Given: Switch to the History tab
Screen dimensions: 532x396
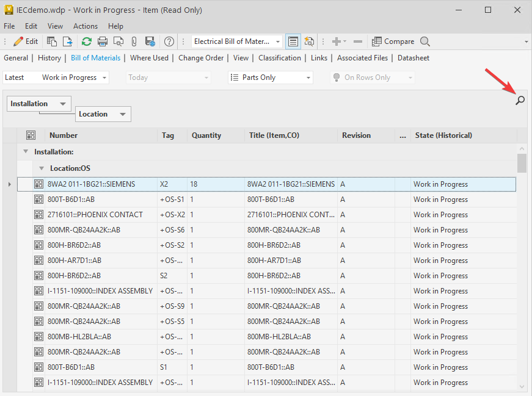Looking at the screenshot, I should (x=49, y=58).
